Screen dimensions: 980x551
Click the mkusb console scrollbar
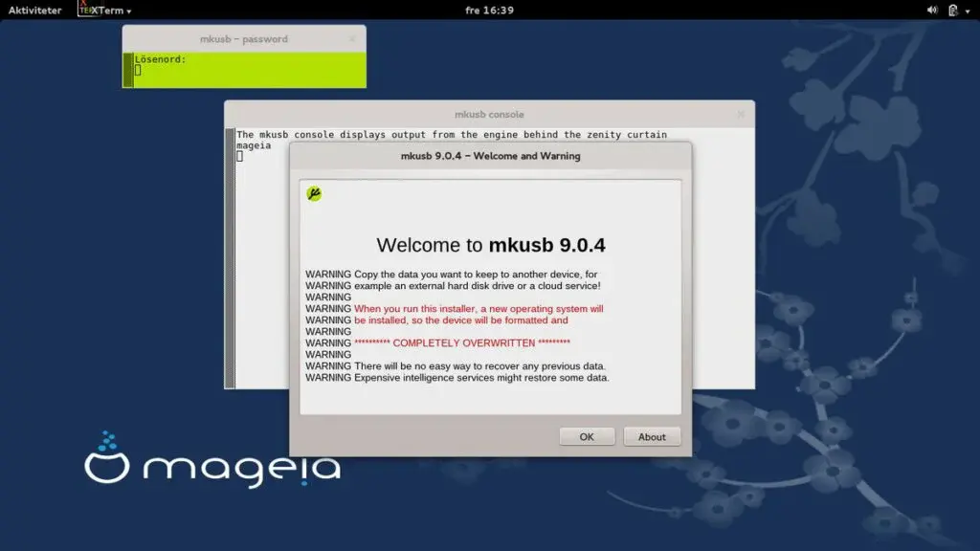(230, 258)
